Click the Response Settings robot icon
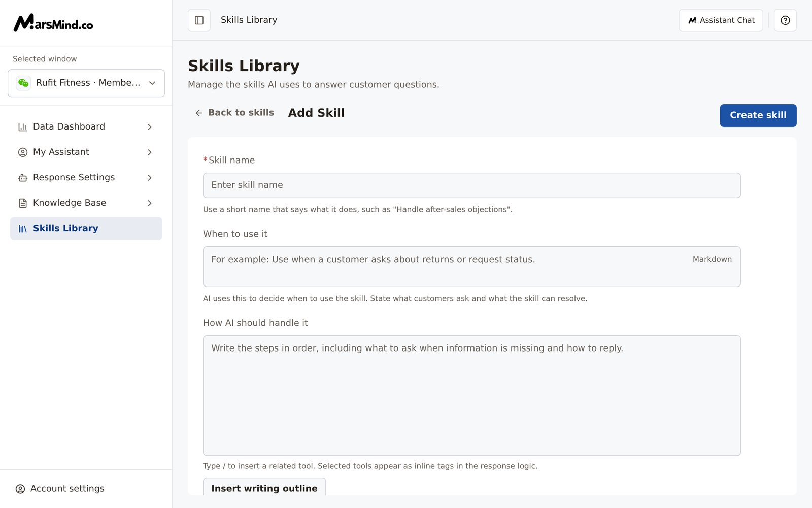This screenshot has width=812, height=508. click(x=23, y=178)
